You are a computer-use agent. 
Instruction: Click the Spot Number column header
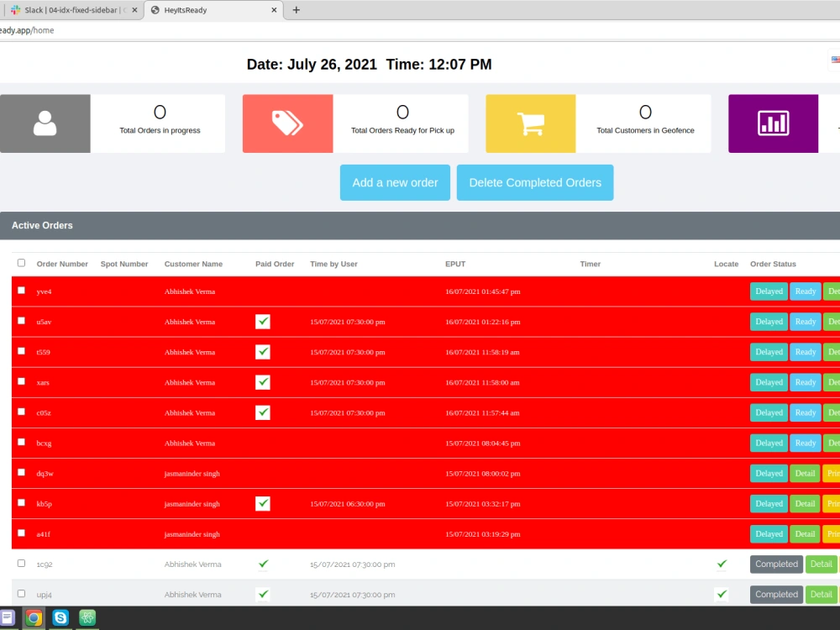point(124,264)
